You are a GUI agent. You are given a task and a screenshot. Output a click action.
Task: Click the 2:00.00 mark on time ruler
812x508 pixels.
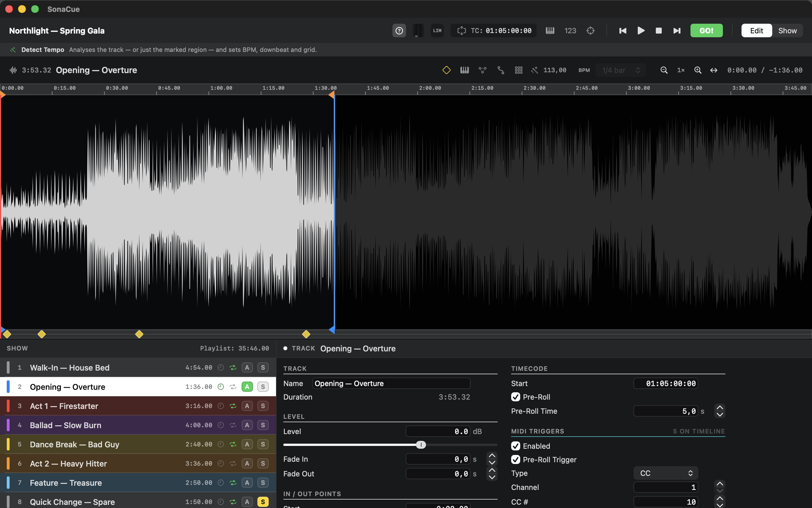[430, 88]
